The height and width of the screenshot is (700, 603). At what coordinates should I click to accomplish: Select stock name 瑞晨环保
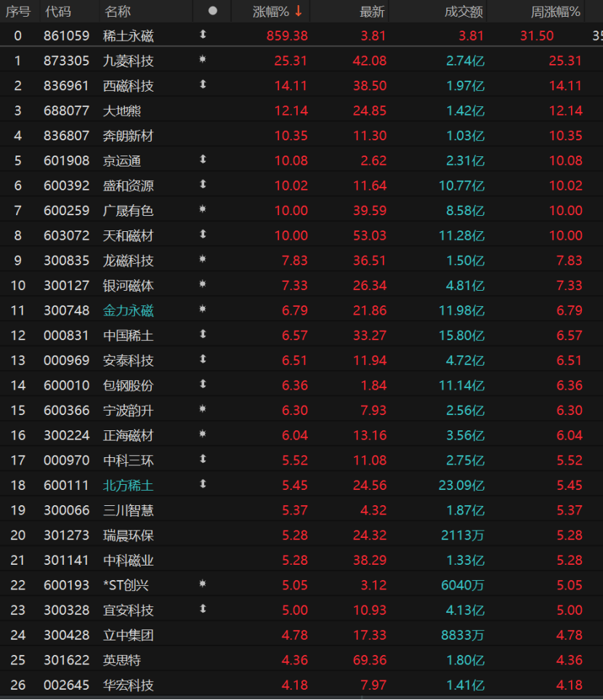[128, 536]
